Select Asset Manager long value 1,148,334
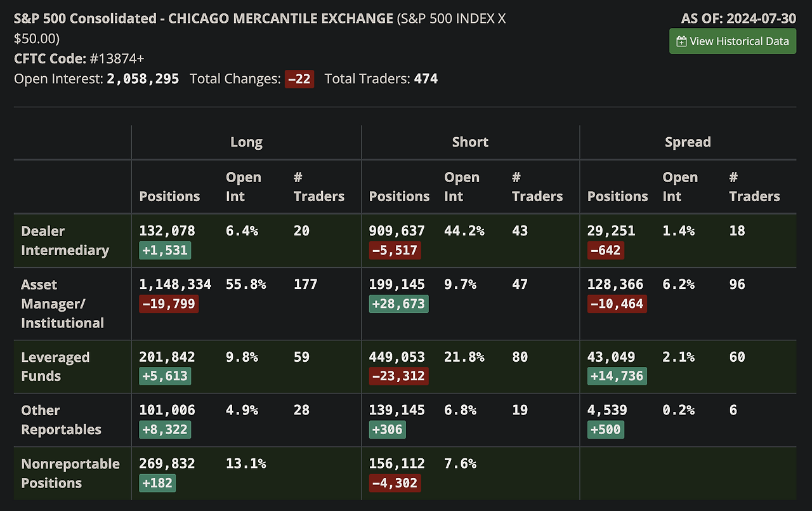Viewport: 812px width, 511px height. click(x=175, y=284)
